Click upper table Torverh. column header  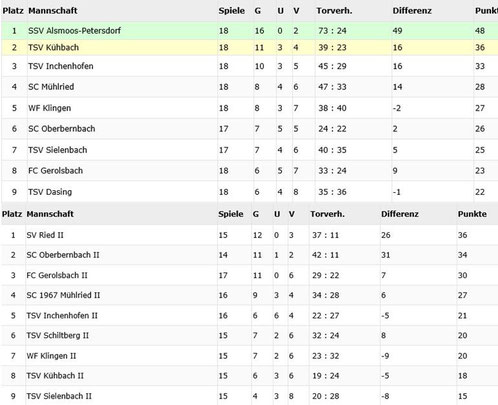pos(334,11)
